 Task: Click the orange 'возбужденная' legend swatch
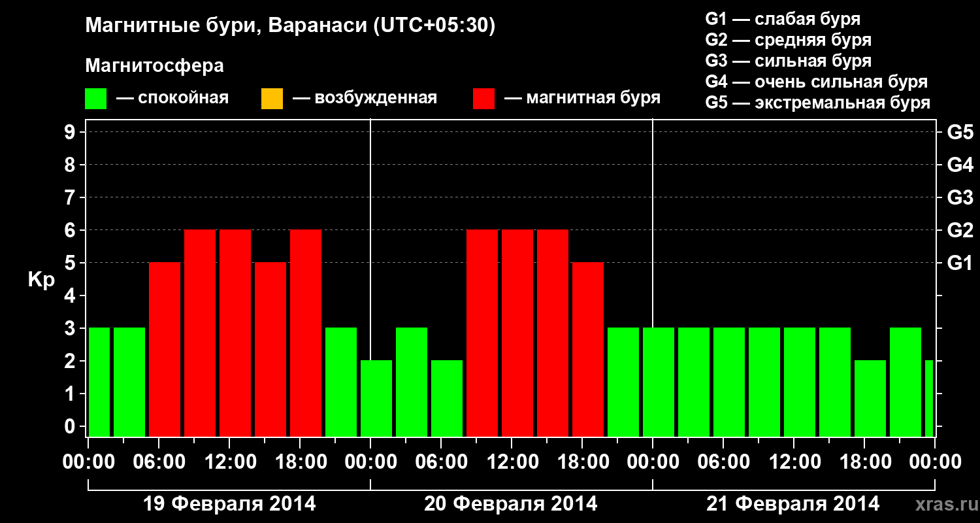click(272, 99)
